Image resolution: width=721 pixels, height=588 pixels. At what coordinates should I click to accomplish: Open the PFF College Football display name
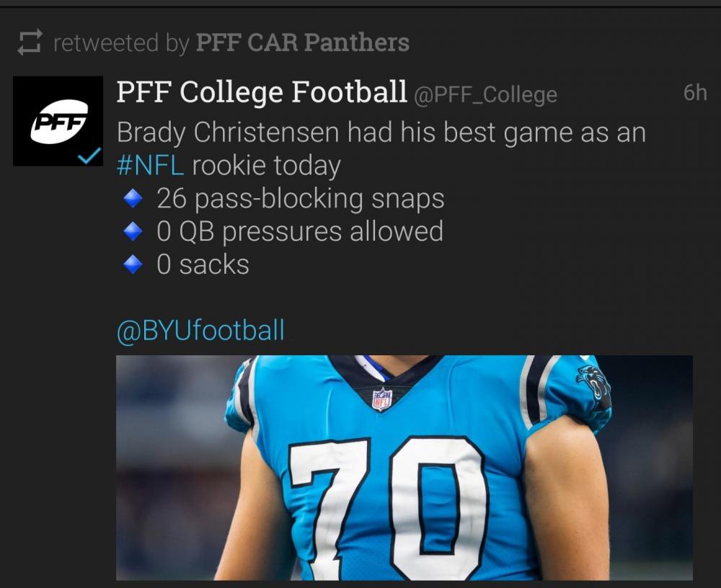click(x=262, y=92)
